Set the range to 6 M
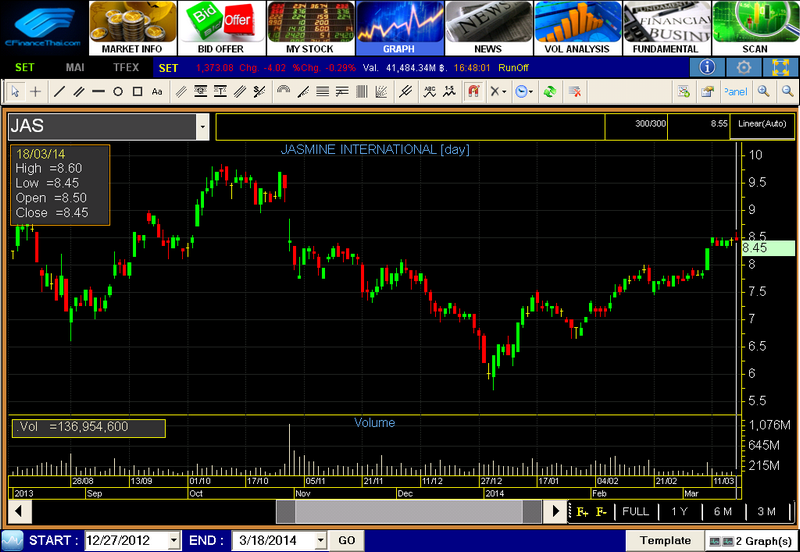 click(x=722, y=512)
